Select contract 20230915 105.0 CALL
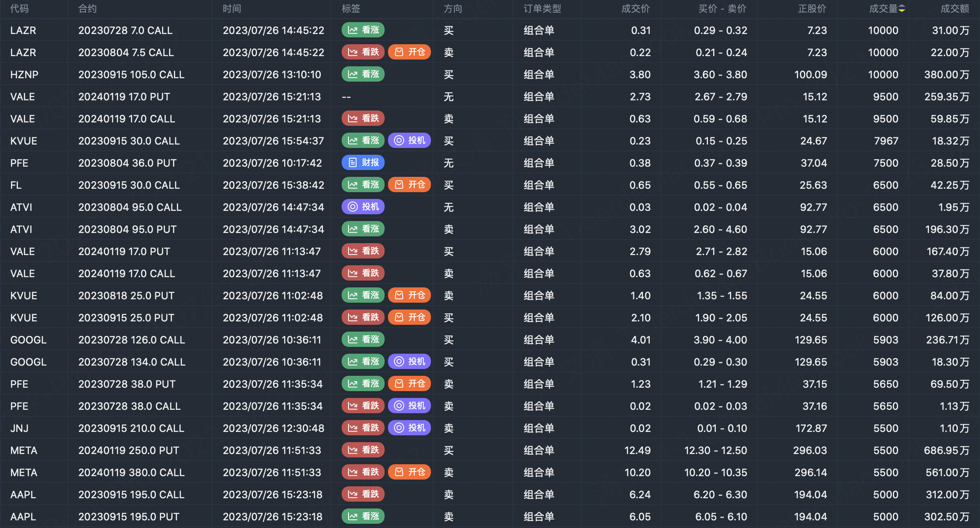Viewport: 980px width, 528px height. click(131, 74)
